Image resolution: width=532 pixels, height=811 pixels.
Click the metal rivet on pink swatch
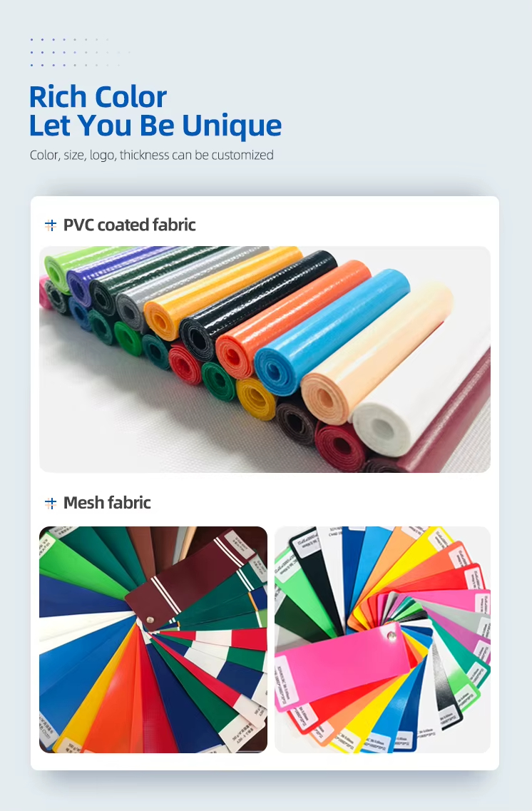(392, 636)
